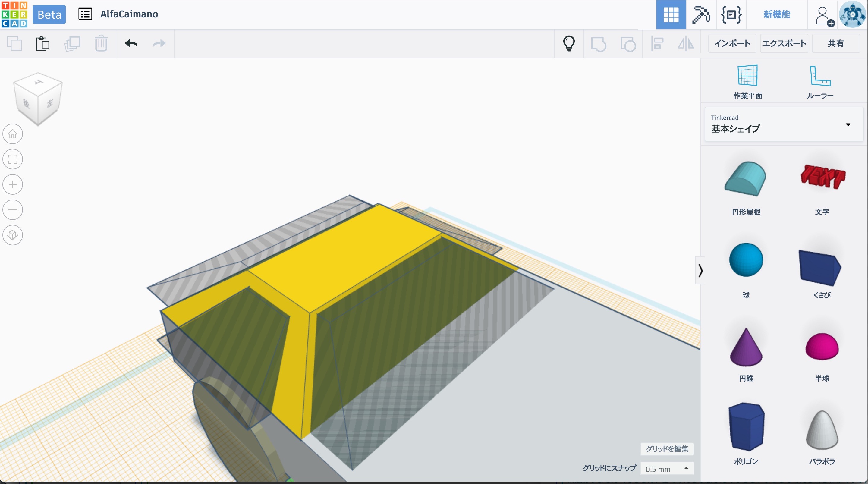Click the undo arrow icon
Viewport: 868px width, 484px height.
coord(131,43)
